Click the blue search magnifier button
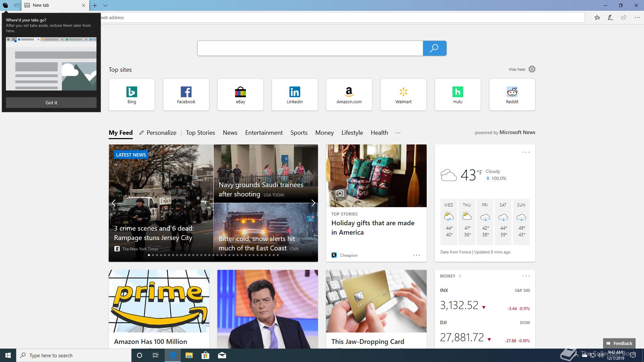644x362 pixels. [434, 48]
